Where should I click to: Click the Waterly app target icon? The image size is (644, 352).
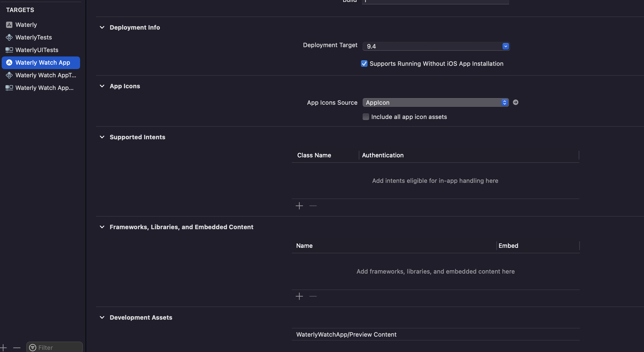click(9, 25)
